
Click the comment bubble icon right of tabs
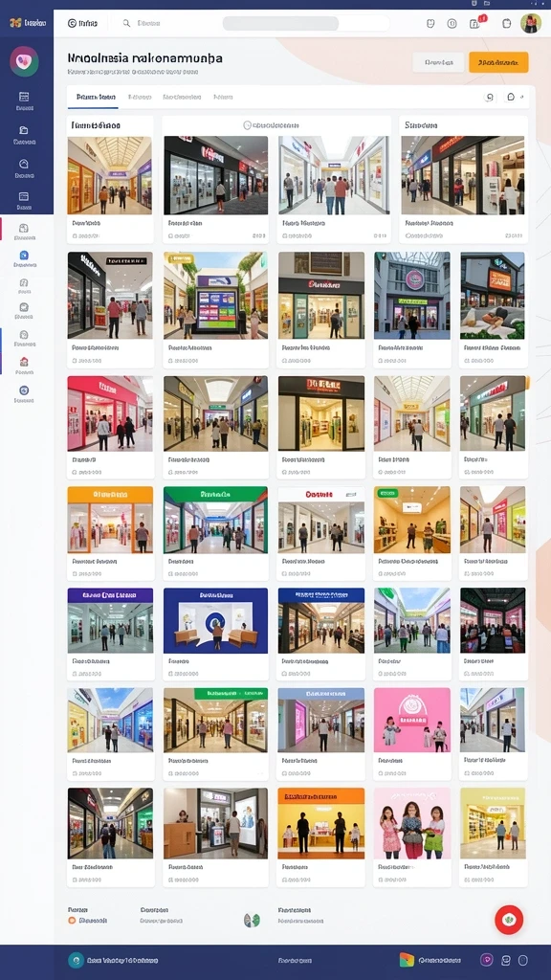click(511, 97)
